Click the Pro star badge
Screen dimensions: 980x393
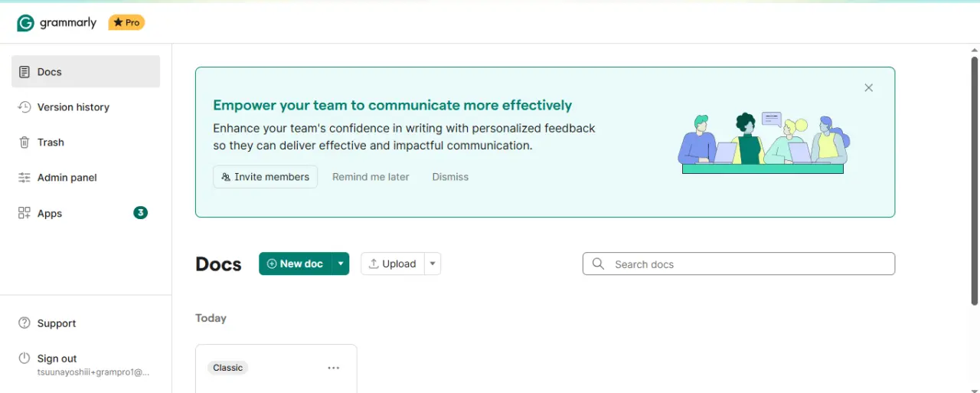[126, 23]
